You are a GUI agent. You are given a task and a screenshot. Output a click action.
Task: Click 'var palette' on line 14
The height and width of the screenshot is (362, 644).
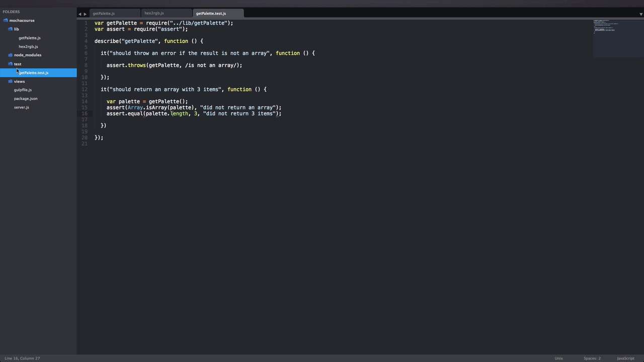123,102
